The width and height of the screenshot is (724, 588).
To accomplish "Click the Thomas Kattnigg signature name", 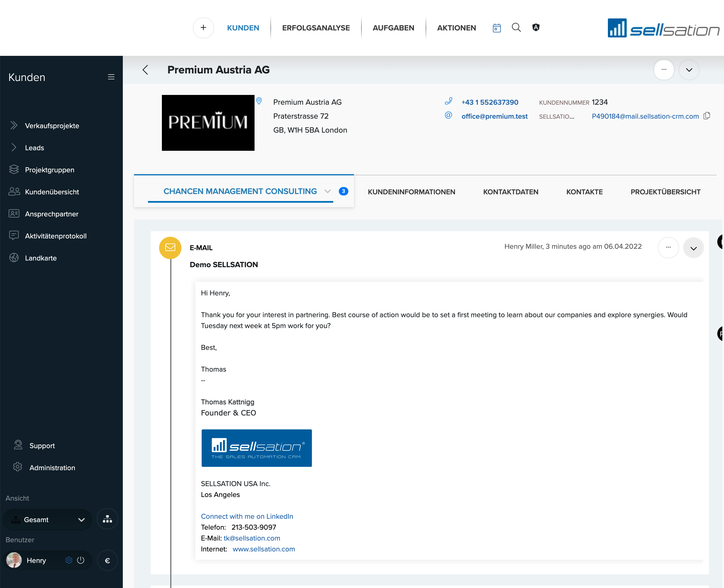I will coord(227,402).
